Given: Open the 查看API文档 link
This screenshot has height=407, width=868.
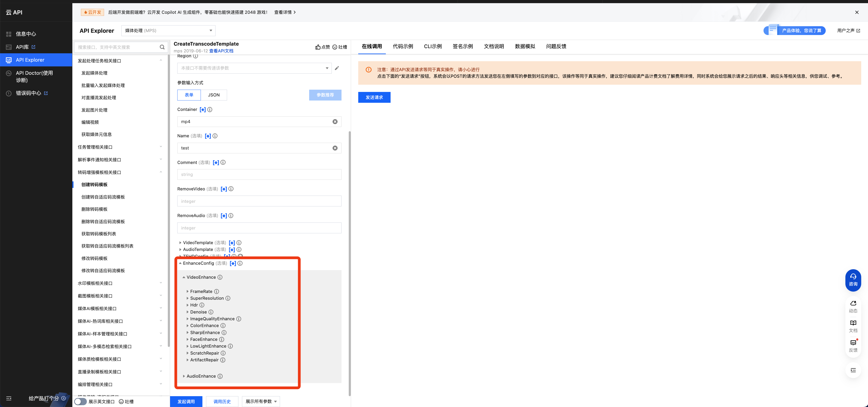Looking at the screenshot, I should point(221,51).
